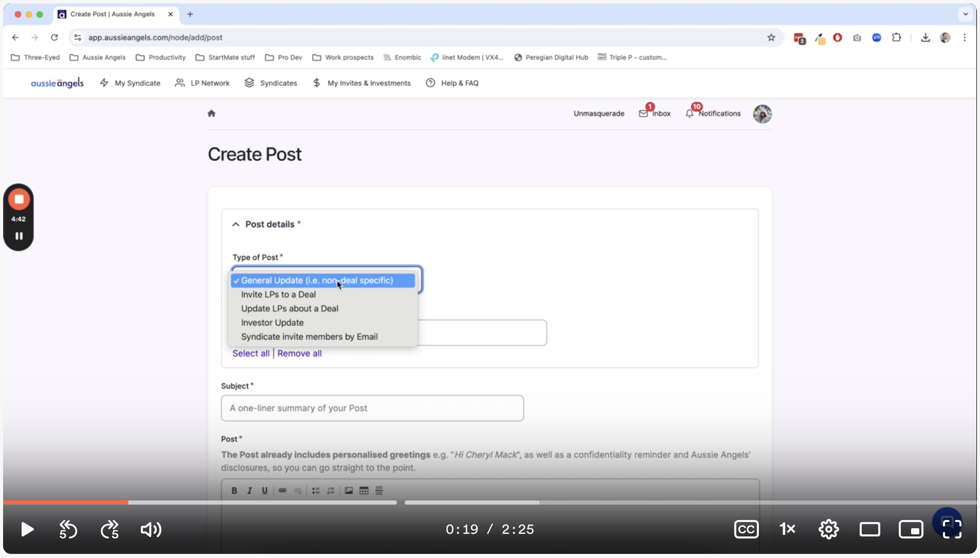980x558 pixels.
Task: Open Aussie Angels bookmark folder
Action: point(98,58)
